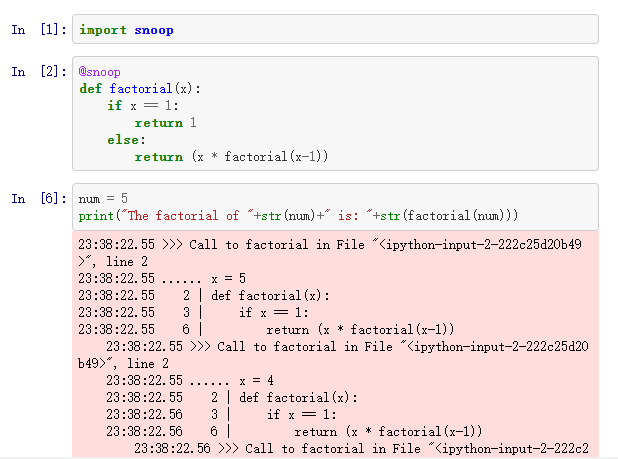The width and height of the screenshot is (618, 459).
Task: Place cursor on the "num = 5" line
Action: point(103,199)
